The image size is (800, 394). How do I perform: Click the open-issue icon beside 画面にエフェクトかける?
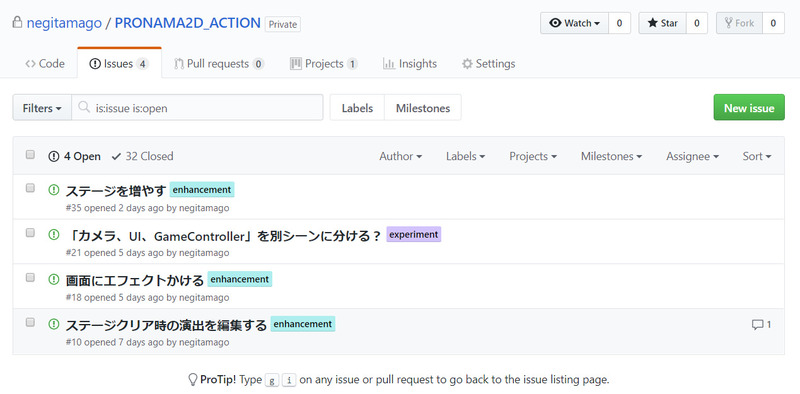54,279
